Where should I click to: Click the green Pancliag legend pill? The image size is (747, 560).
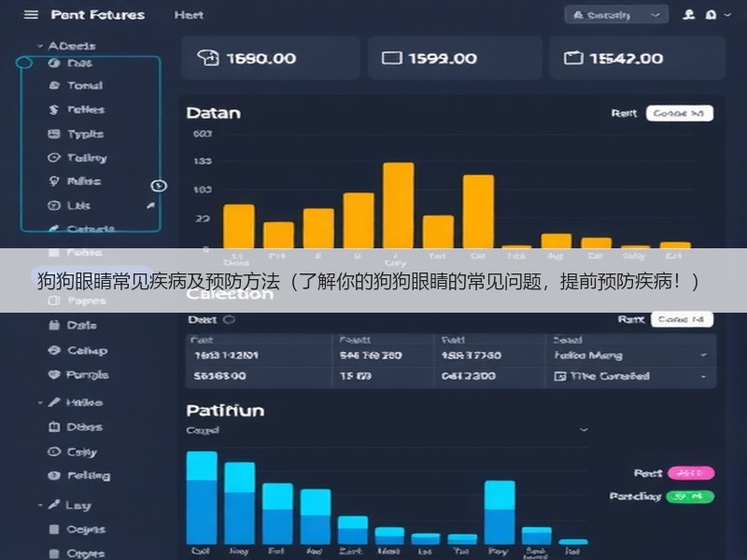pyautogui.click(x=690, y=497)
